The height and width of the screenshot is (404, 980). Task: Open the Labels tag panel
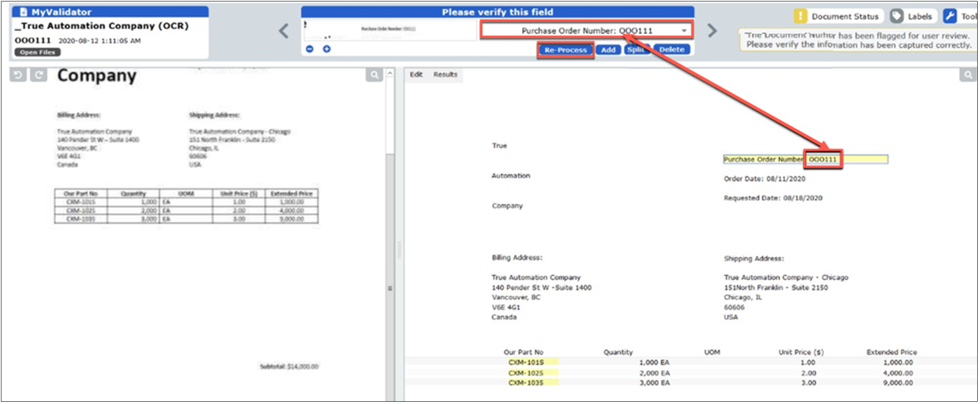click(x=912, y=16)
